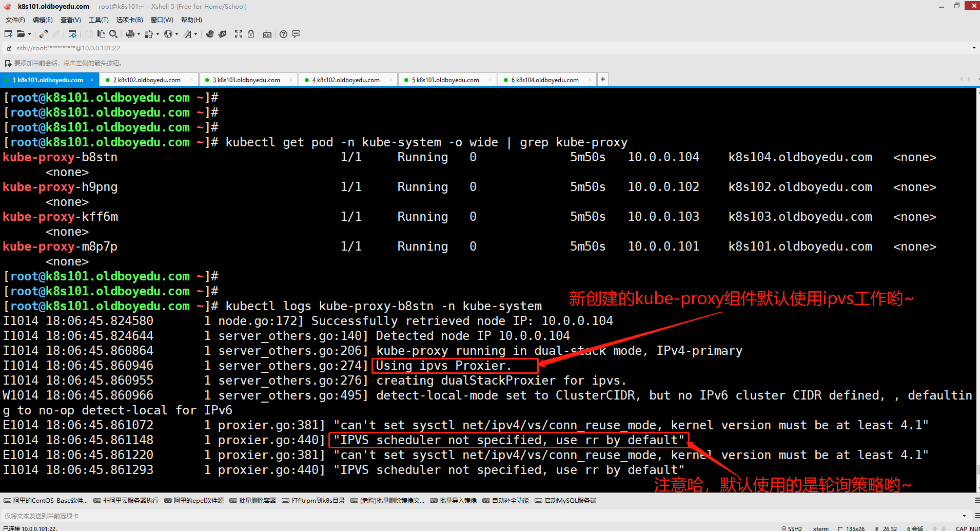Click the virtual keyboard toolbar icon
Screen dimensions: 980x531
(x=267, y=34)
